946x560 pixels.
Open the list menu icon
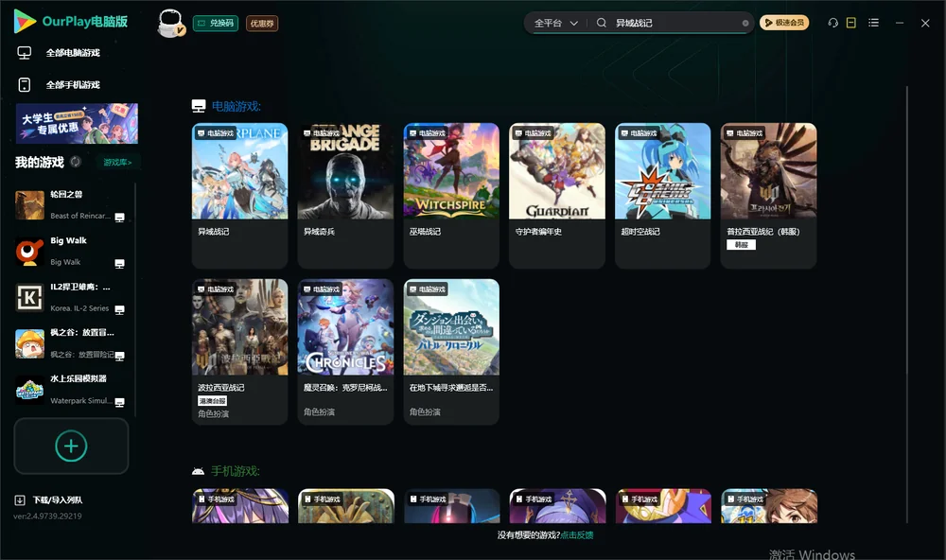click(x=873, y=23)
